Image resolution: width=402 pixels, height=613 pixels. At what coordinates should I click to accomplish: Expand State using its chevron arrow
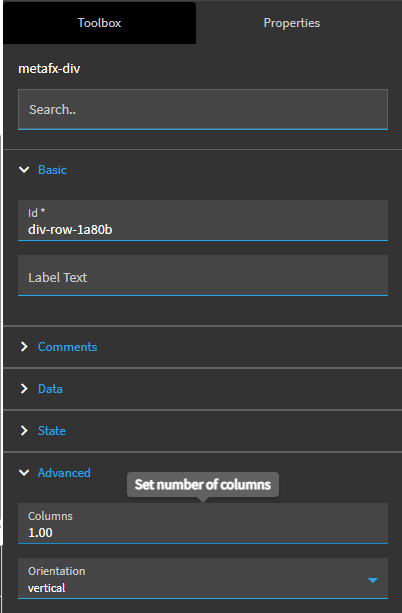24,430
